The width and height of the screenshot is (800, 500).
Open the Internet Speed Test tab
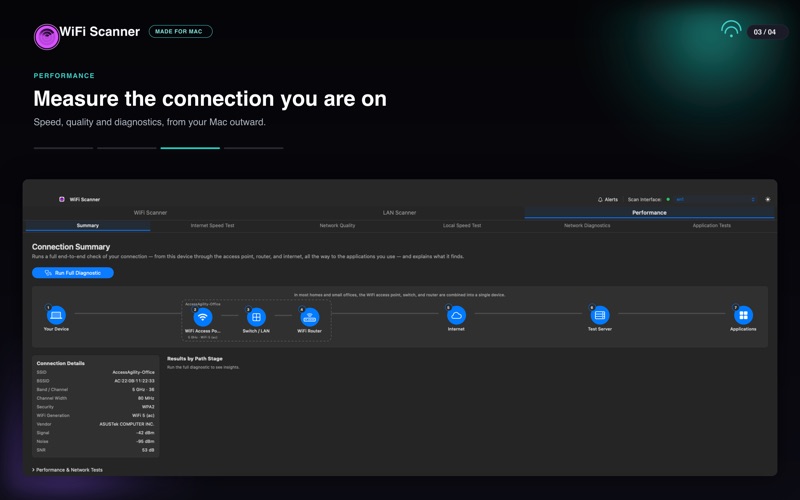pos(212,226)
